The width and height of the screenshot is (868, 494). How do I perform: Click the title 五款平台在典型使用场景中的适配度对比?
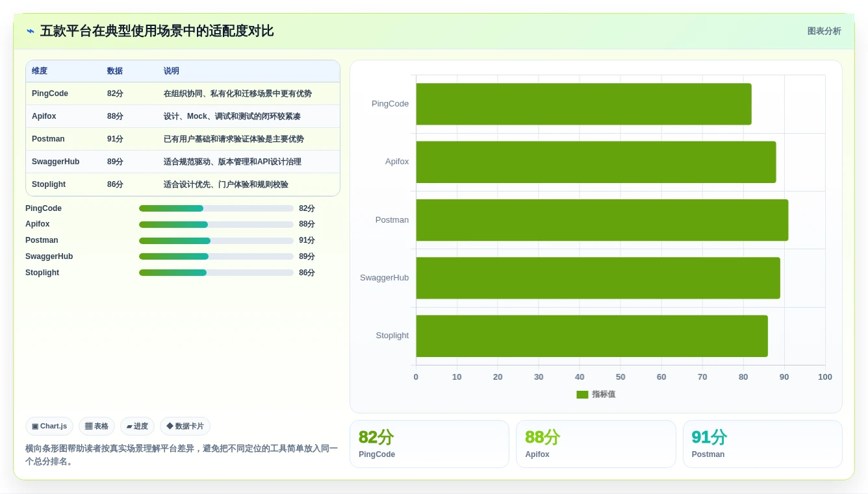(x=157, y=31)
